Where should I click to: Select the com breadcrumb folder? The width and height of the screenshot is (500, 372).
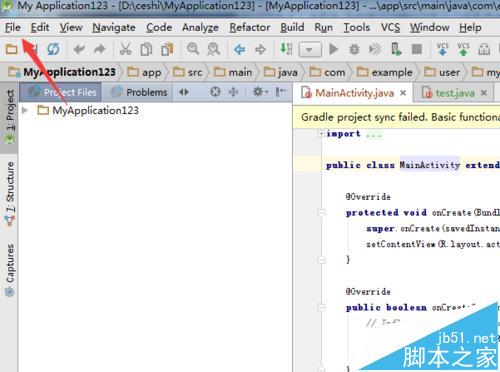[327, 72]
